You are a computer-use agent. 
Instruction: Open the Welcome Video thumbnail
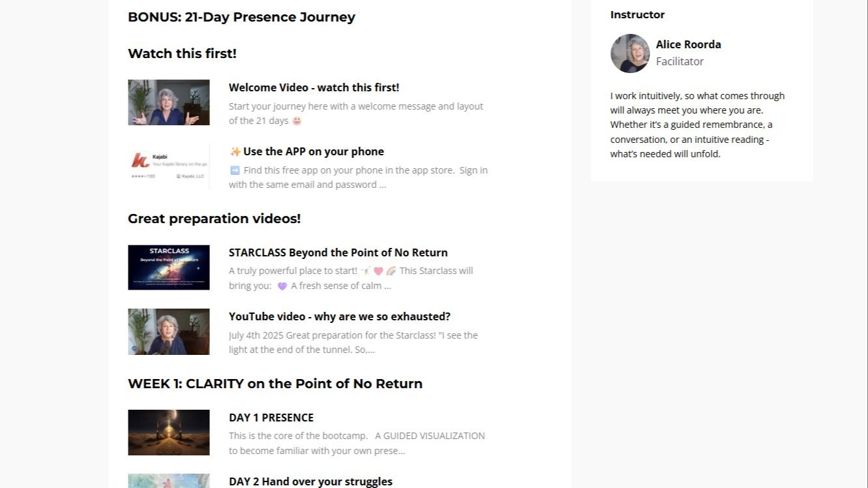click(x=168, y=102)
